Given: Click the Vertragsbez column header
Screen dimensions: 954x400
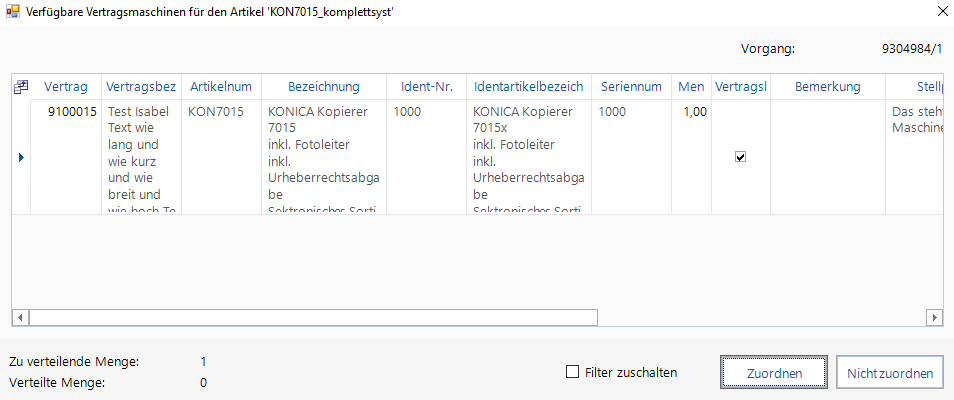Looking at the screenshot, I should (141, 87).
